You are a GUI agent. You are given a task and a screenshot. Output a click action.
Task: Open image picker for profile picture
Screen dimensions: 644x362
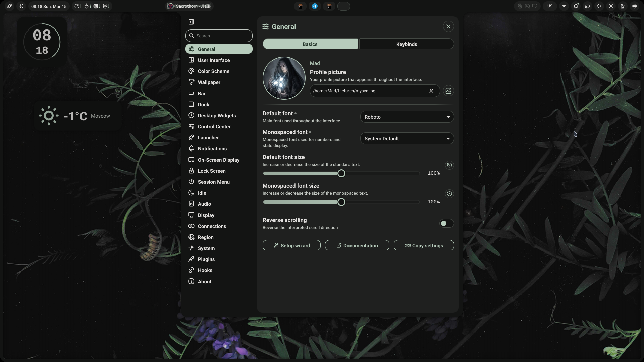coord(448,91)
